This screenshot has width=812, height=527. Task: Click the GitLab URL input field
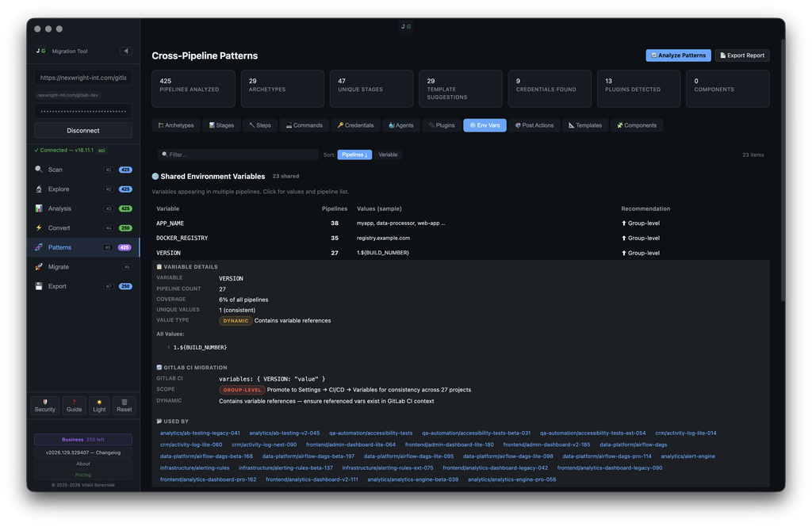click(82, 78)
